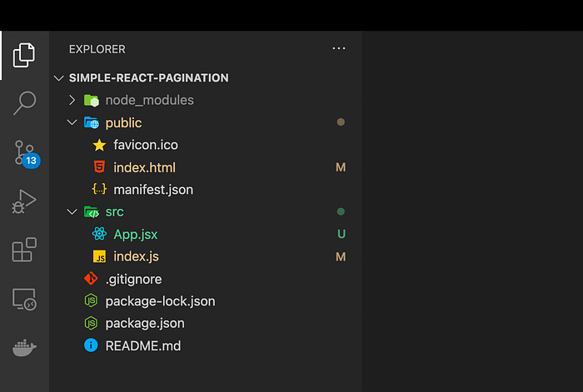The height and width of the screenshot is (392, 583).
Task: Click the React icon next to App.jsx
Action: point(99,234)
